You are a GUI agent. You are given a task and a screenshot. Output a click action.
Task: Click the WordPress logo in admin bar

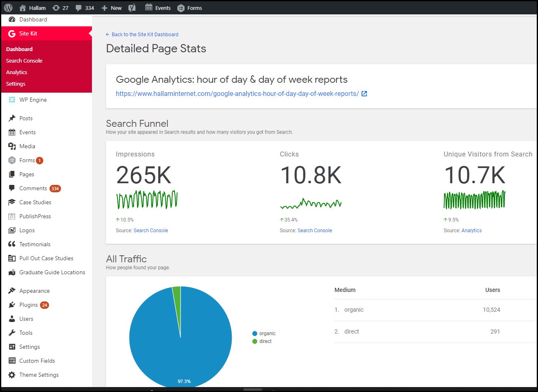(8, 8)
